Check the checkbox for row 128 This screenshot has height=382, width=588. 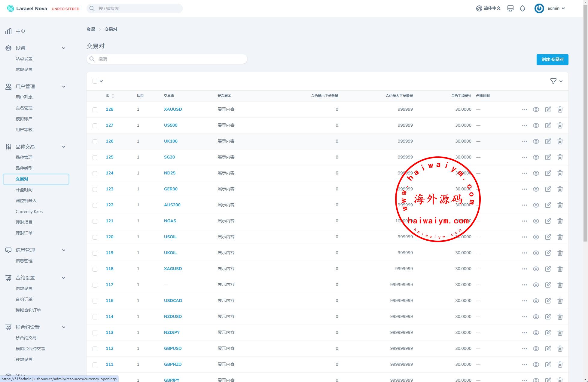click(95, 110)
